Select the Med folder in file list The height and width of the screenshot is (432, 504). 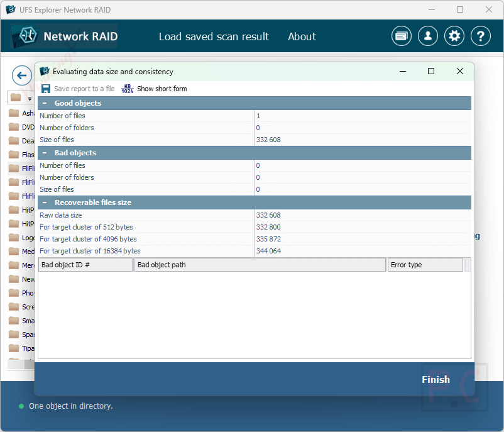(x=21, y=252)
